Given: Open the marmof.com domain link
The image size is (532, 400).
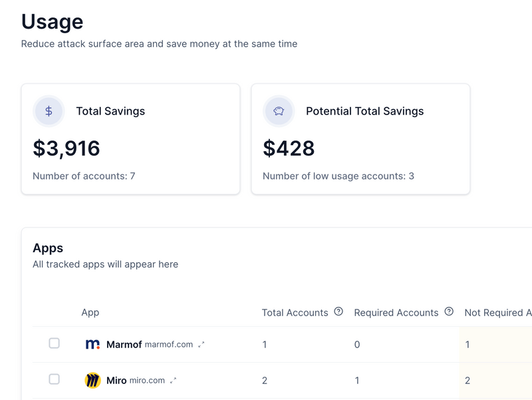Looking at the screenshot, I should coord(169,345).
